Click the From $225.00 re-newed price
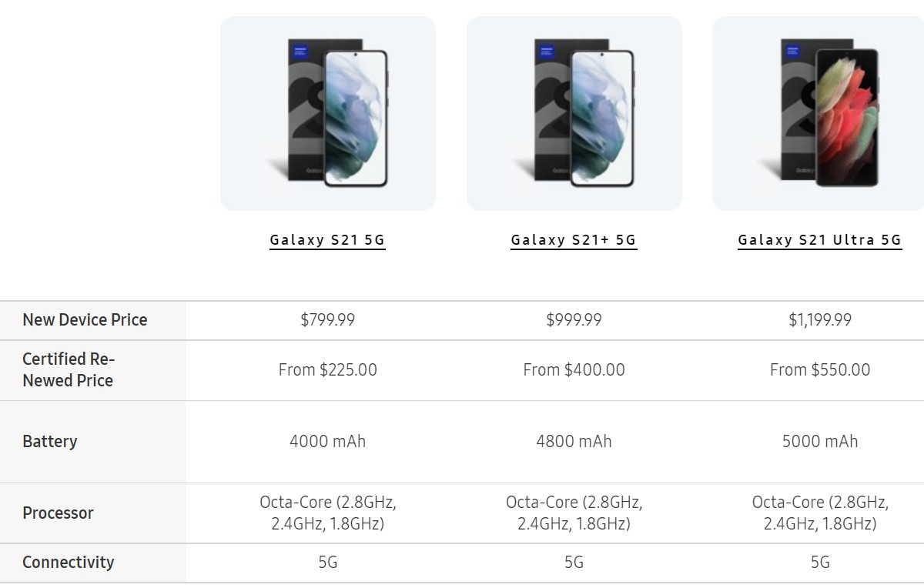Screen dimensions: 924x588 328,370
